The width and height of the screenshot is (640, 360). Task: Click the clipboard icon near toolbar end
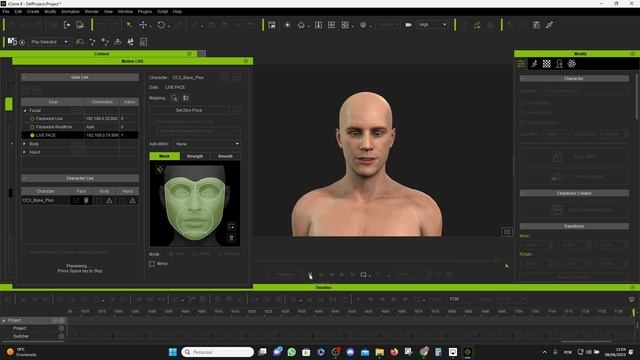point(536,25)
